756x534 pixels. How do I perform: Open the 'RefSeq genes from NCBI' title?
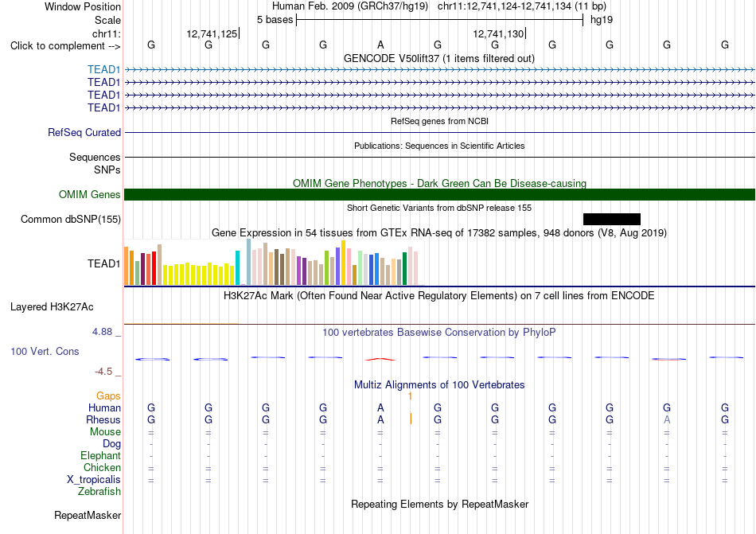click(x=440, y=122)
